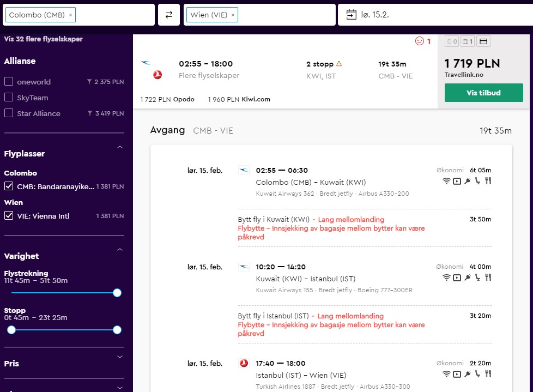
Task: Click the green Vis tilbud button
Action: [484, 93]
